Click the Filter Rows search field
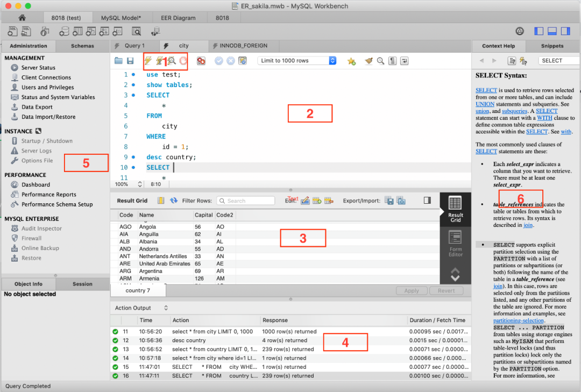Image resolution: width=581 pixels, height=392 pixels. coord(245,201)
